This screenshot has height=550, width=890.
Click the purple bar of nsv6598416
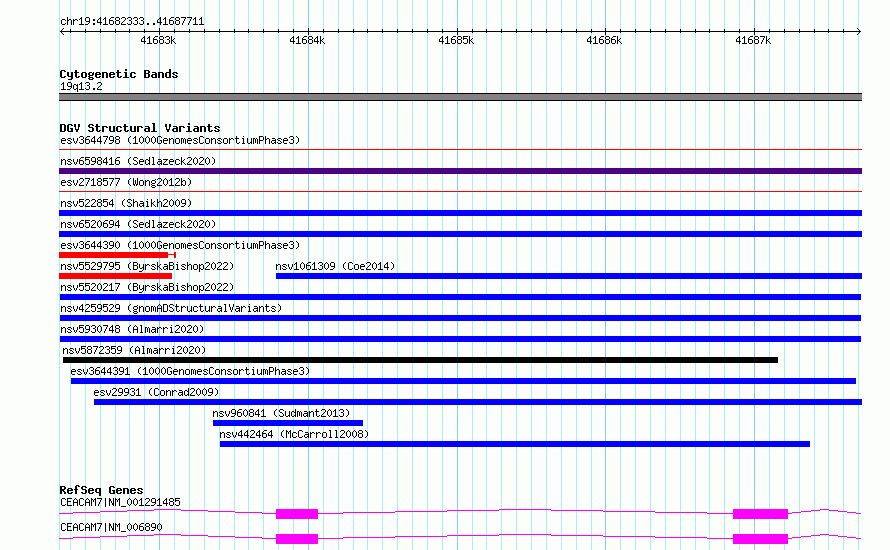click(460, 171)
